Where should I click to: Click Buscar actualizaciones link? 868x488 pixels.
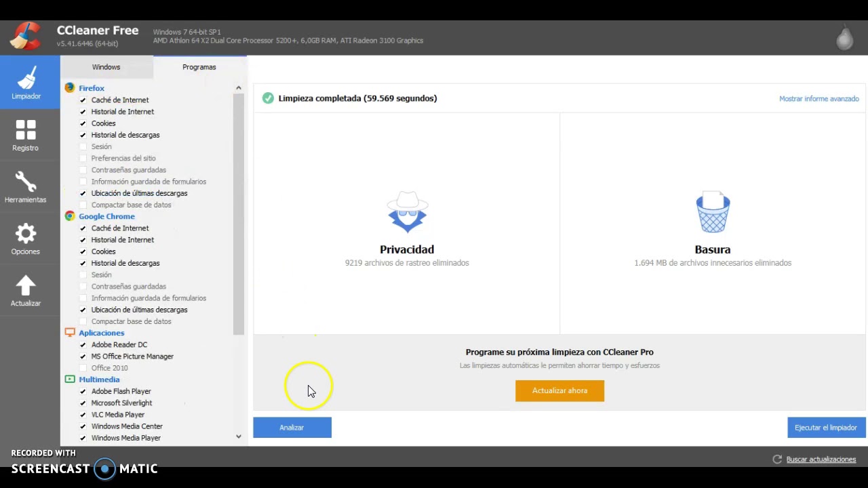tap(821, 460)
